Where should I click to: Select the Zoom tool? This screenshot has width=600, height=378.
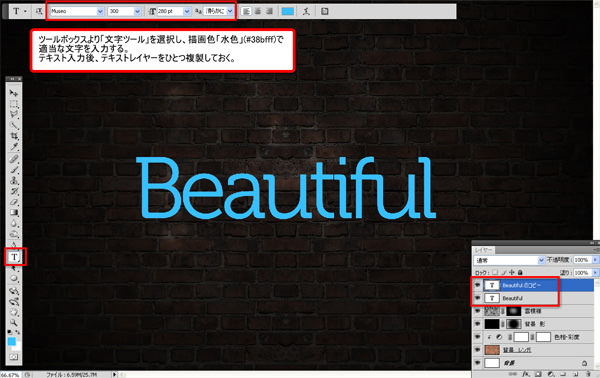pyautogui.click(x=14, y=323)
